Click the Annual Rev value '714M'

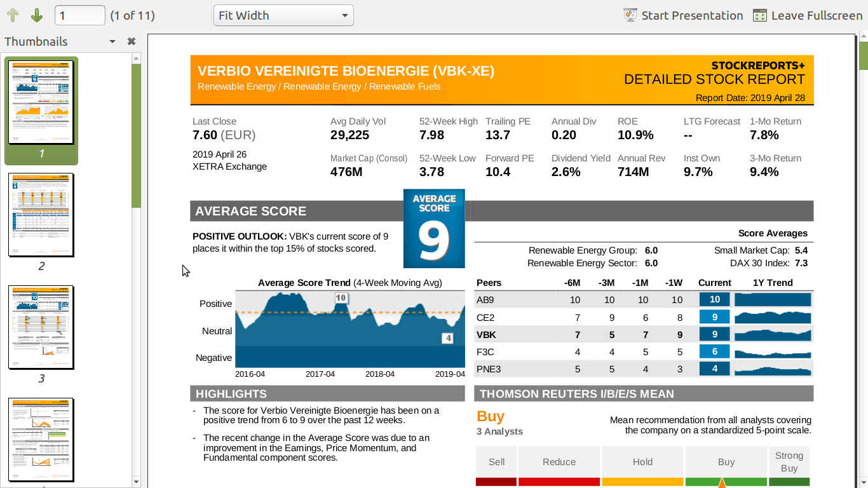coord(634,172)
